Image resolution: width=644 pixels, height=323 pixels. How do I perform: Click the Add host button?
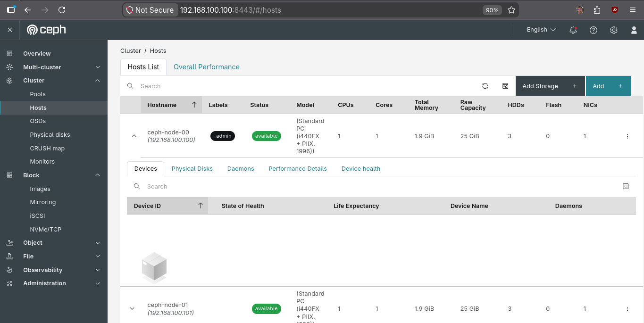click(x=609, y=86)
